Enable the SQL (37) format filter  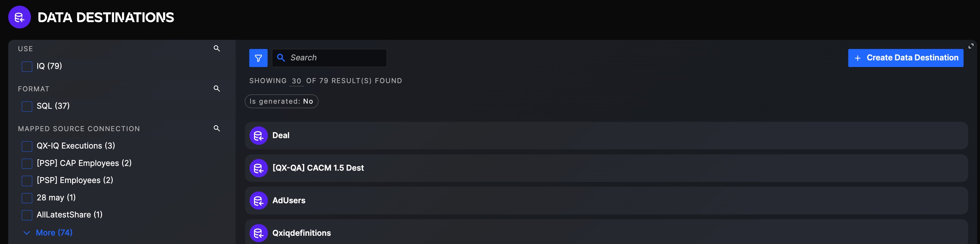(x=27, y=107)
